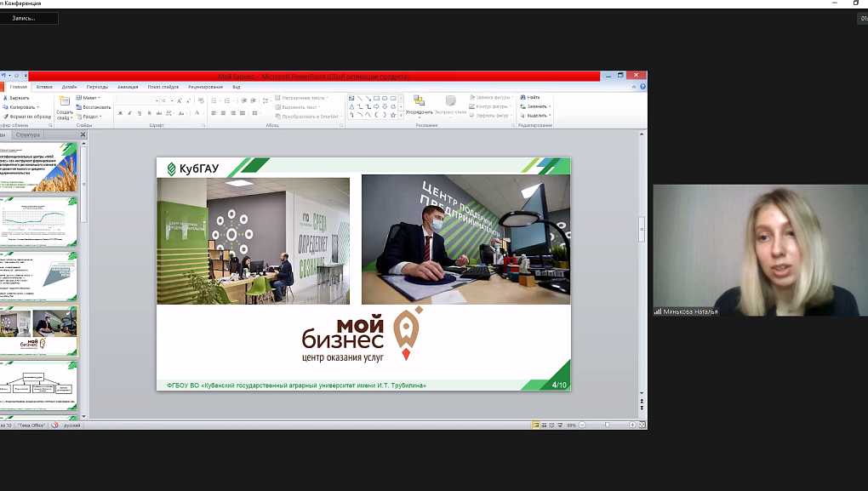
Task: Justify the text alignment
Action: tap(242, 113)
